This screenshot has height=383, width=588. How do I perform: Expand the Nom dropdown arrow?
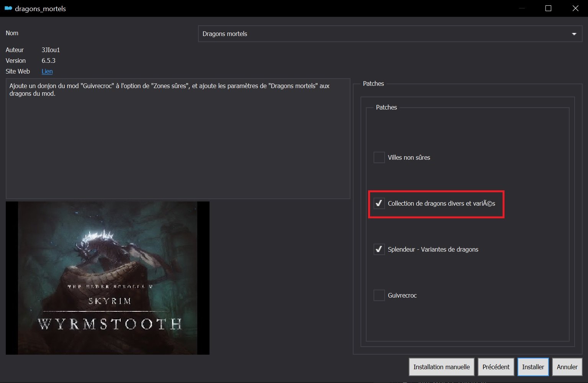point(574,34)
